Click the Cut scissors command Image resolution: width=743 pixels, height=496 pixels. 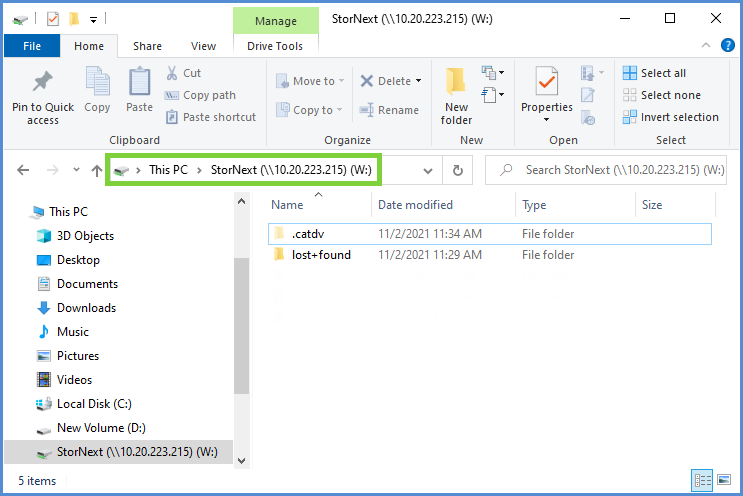click(184, 73)
